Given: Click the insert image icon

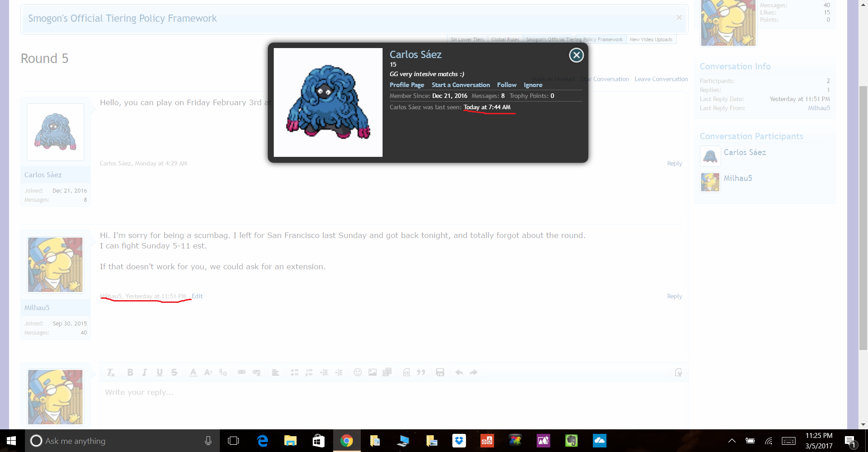Looking at the screenshot, I should [x=373, y=372].
